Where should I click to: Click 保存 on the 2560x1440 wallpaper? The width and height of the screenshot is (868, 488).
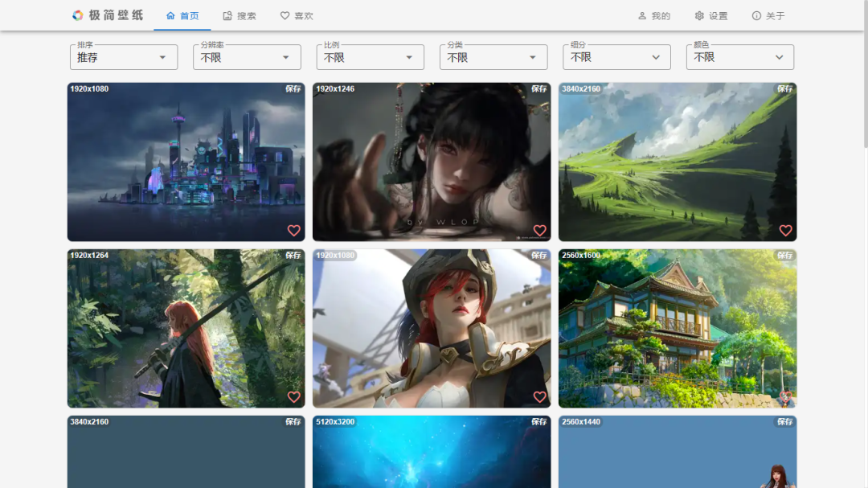(785, 422)
